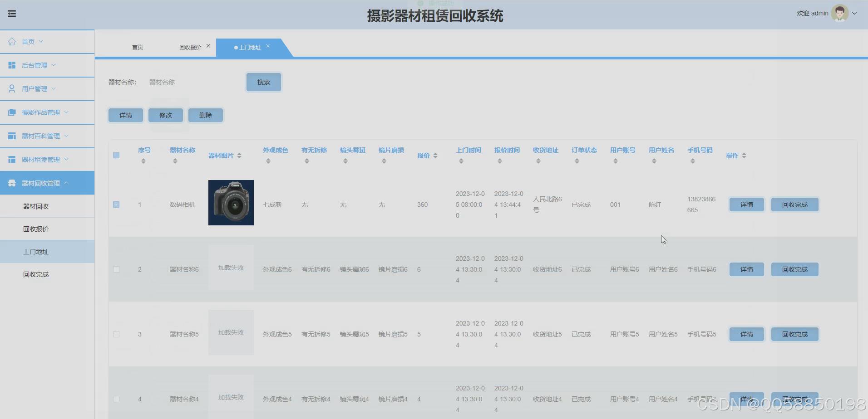This screenshot has width=868, height=419.
Task: Select the 器材百科管理 encyclopedia icon
Action: coord(12,136)
